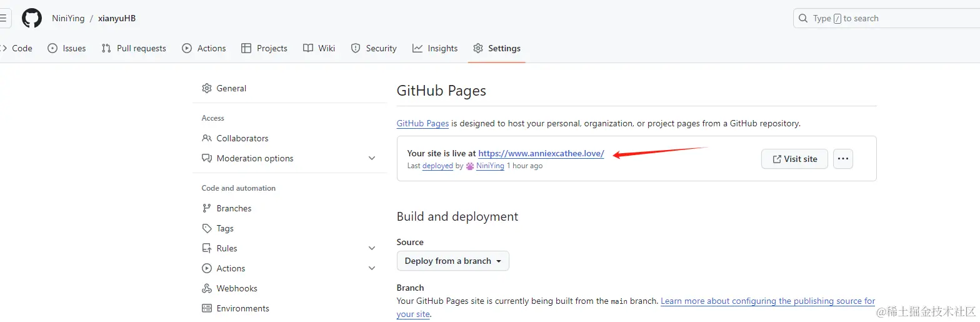The width and height of the screenshot is (980, 322).
Task: Open the Actions repository tab
Action: pyautogui.click(x=204, y=48)
